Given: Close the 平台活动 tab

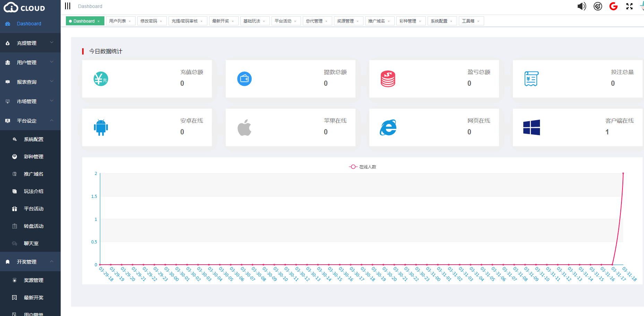Looking at the screenshot, I should tap(295, 21).
